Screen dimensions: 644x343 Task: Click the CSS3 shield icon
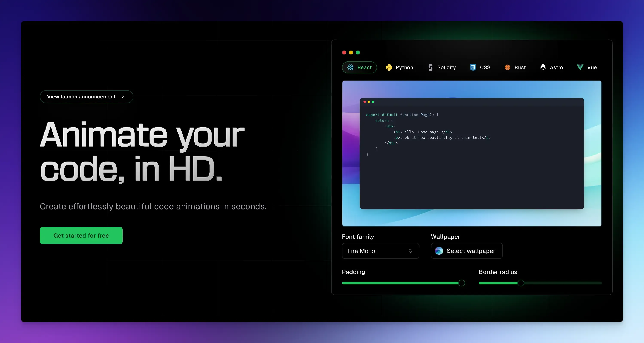pos(473,67)
